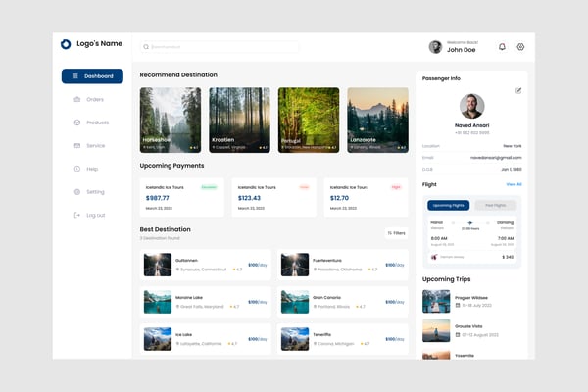
Task: Click the Log out arrow icon
Action: point(77,215)
